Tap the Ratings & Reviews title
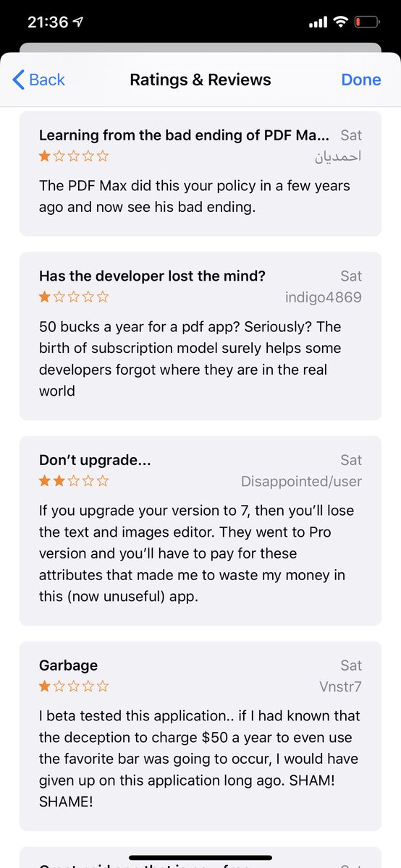Screen dimensions: 401x868 click(x=200, y=80)
